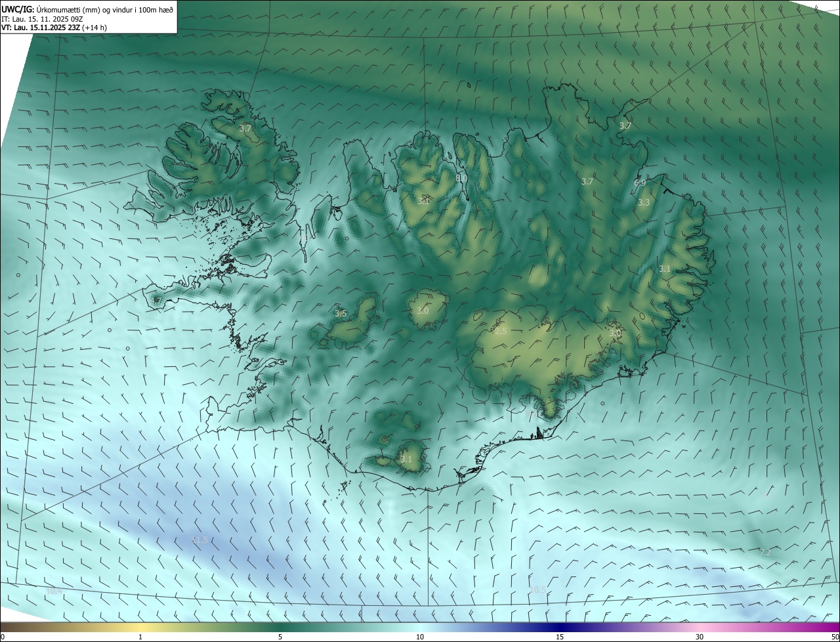The height and width of the screenshot is (642, 840).
Task: Click the 8.0 value on the map
Action: point(461,178)
